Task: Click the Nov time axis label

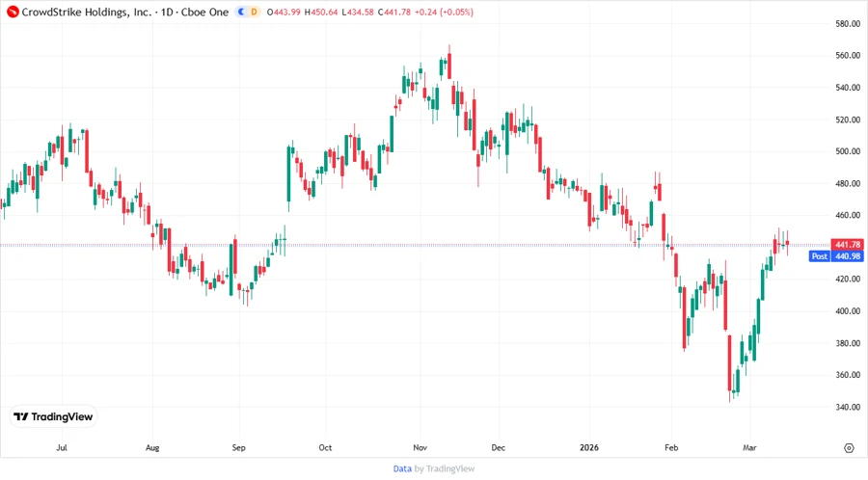Action: coord(420,447)
